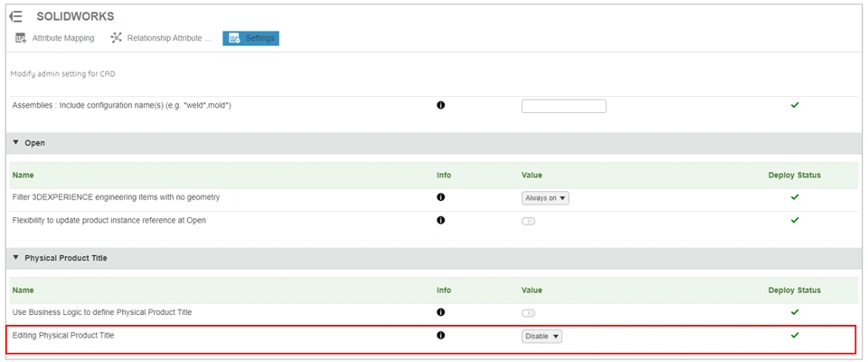Collapse the Physical Product Title section

point(16,258)
